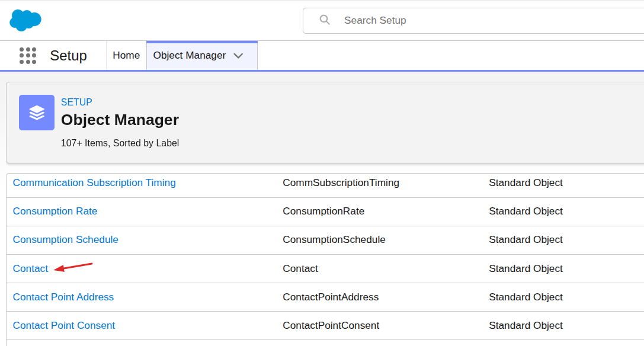
Task: Click Standard Object in Consumption Schedule row
Action: pos(526,239)
